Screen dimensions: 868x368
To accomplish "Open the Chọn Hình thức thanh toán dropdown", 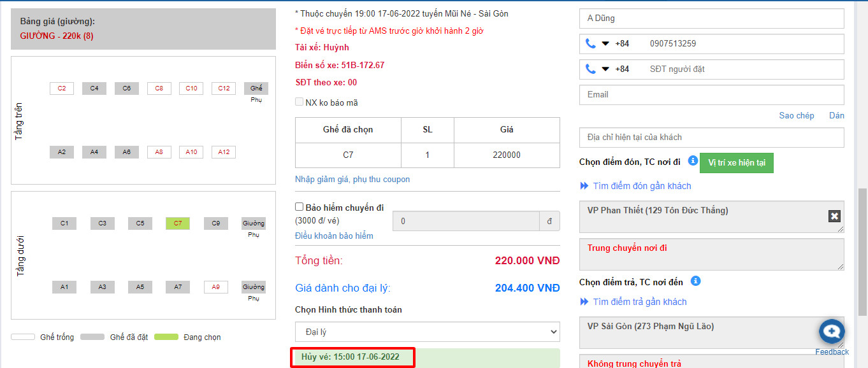I will pyautogui.click(x=426, y=331).
